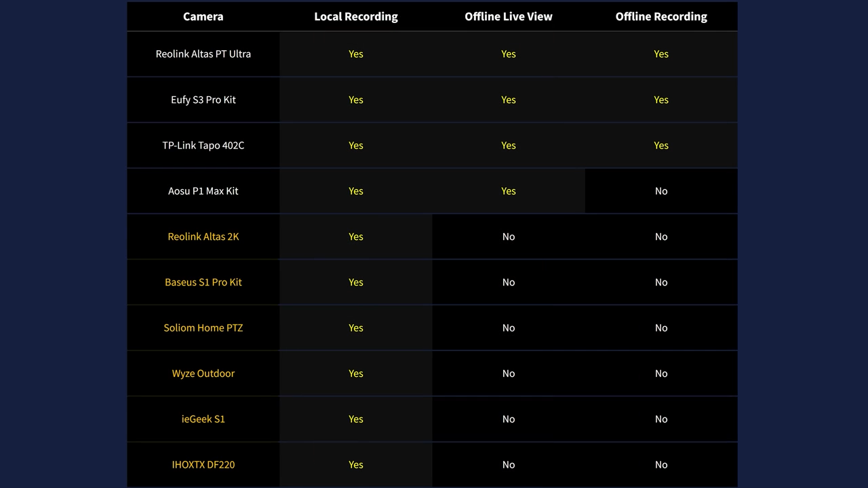Select the IHOXTX DF220 camera name
868x488 pixels.
click(x=203, y=465)
